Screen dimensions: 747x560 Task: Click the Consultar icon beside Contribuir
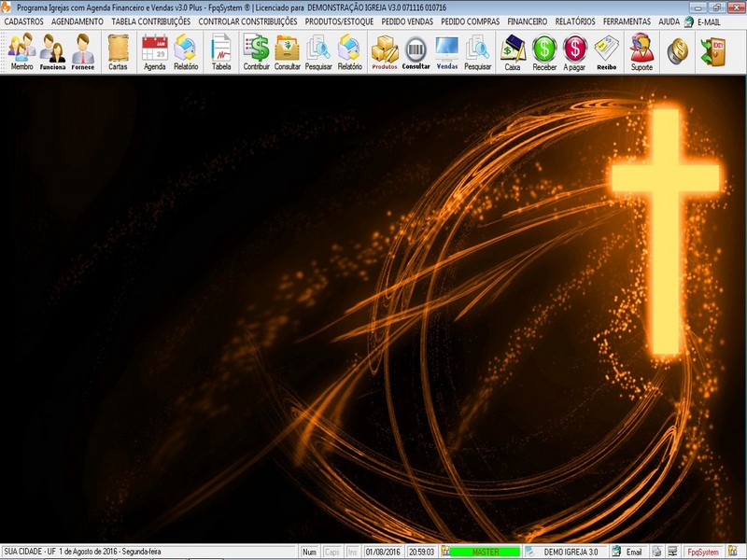288,52
